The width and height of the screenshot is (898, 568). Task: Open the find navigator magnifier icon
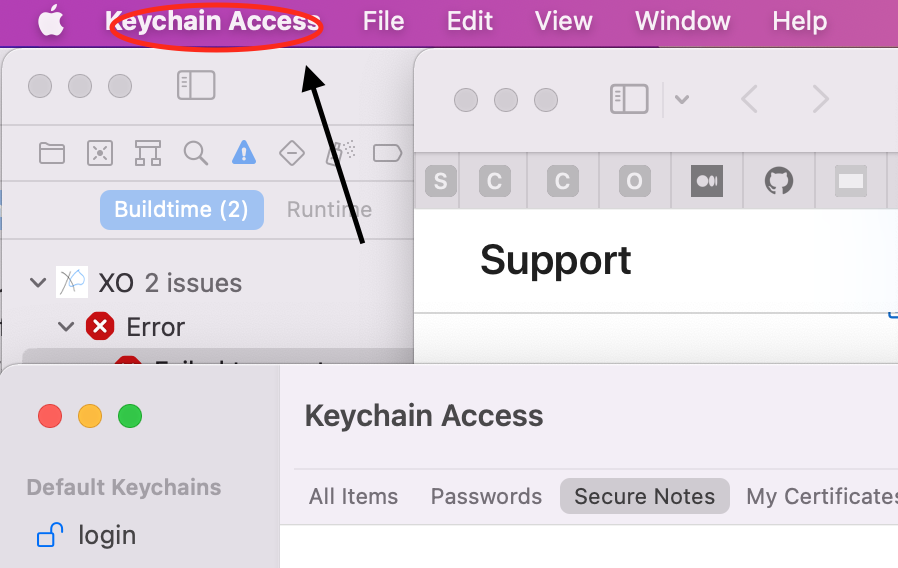click(196, 153)
